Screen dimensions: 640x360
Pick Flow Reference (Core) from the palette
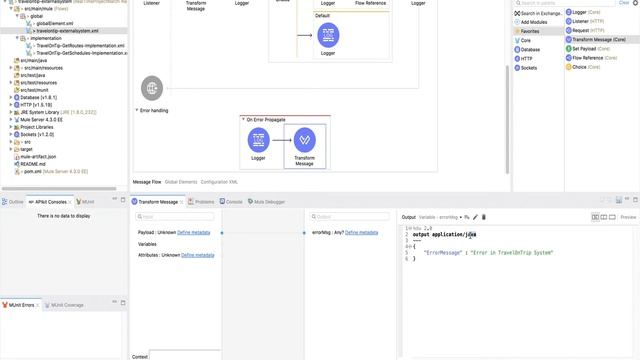[591, 58]
